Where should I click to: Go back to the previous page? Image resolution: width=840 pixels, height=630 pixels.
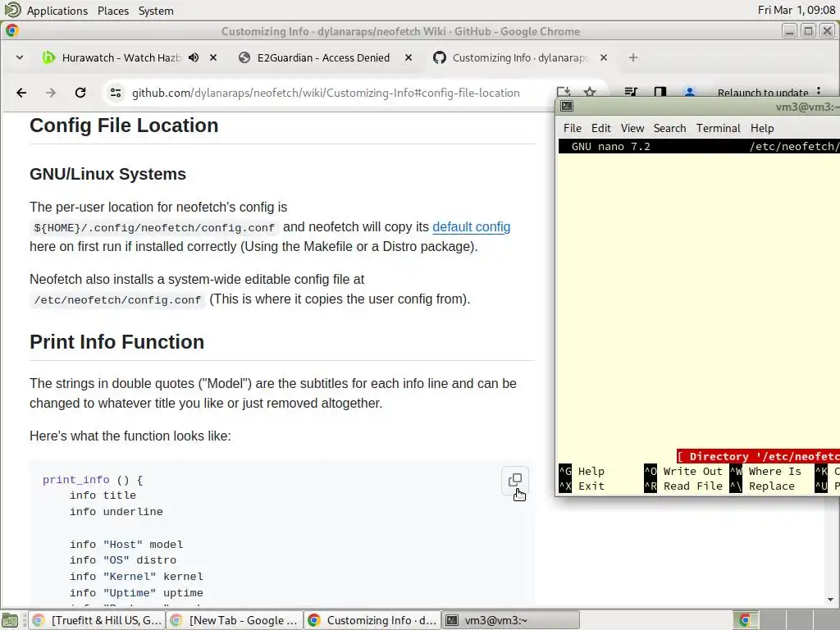[21, 93]
